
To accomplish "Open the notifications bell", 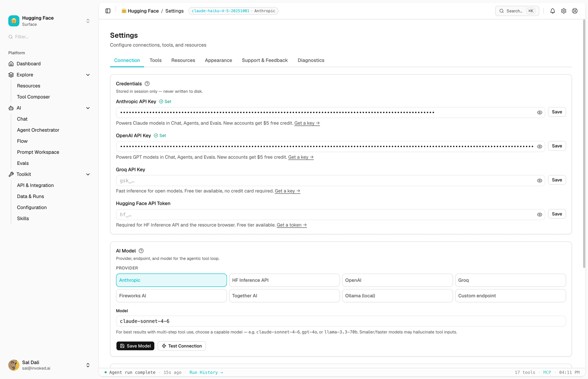I will pos(552,11).
